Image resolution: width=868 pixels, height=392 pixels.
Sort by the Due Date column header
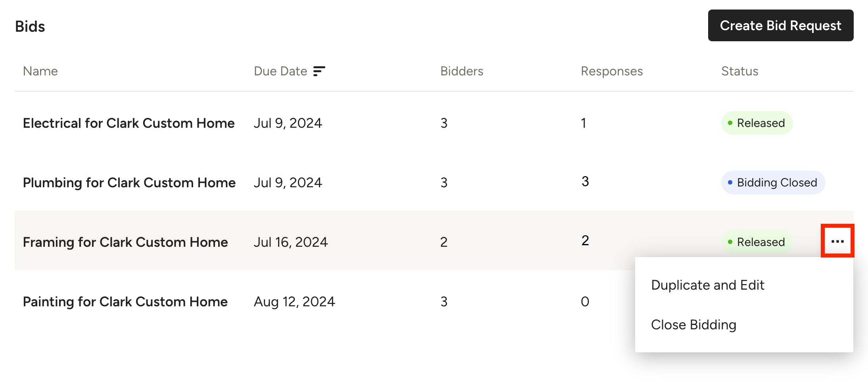280,71
